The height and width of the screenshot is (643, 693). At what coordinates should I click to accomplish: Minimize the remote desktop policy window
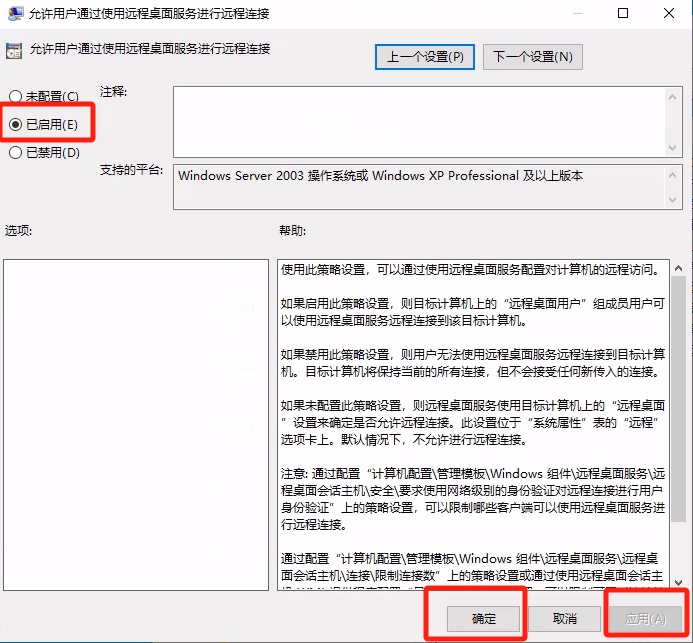(577, 14)
